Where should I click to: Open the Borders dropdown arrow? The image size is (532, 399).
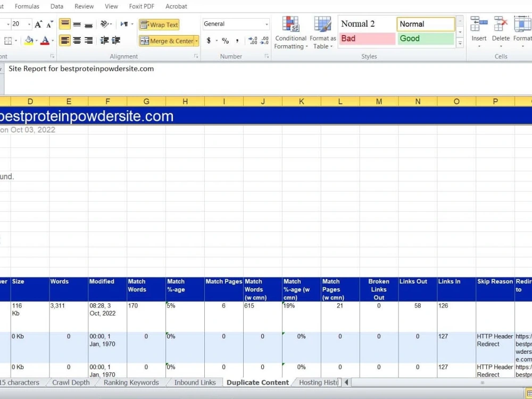click(16, 41)
